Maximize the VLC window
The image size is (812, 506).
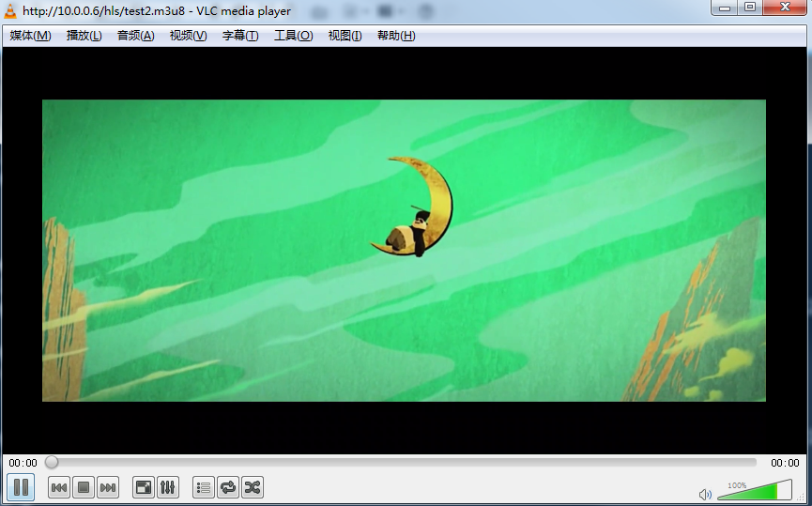(x=750, y=8)
